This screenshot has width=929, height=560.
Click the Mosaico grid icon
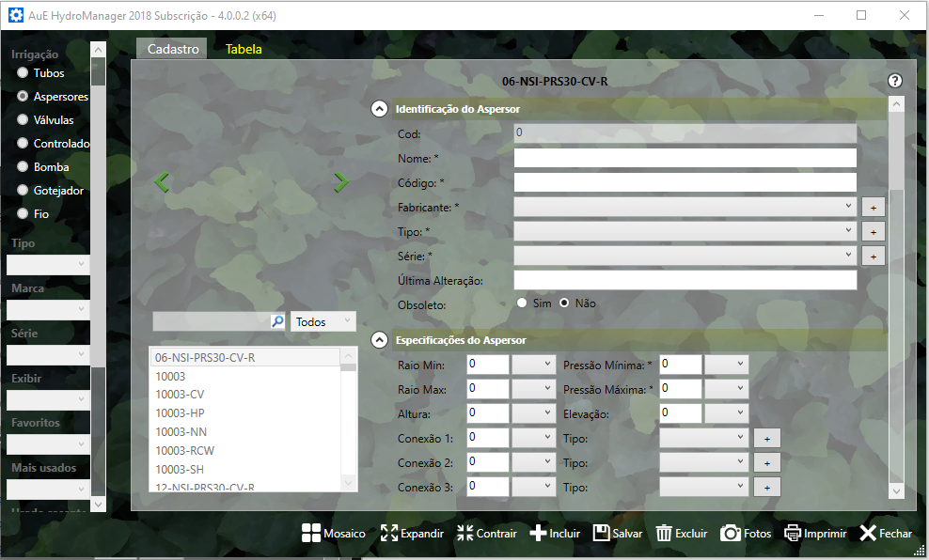click(x=311, y=534)
